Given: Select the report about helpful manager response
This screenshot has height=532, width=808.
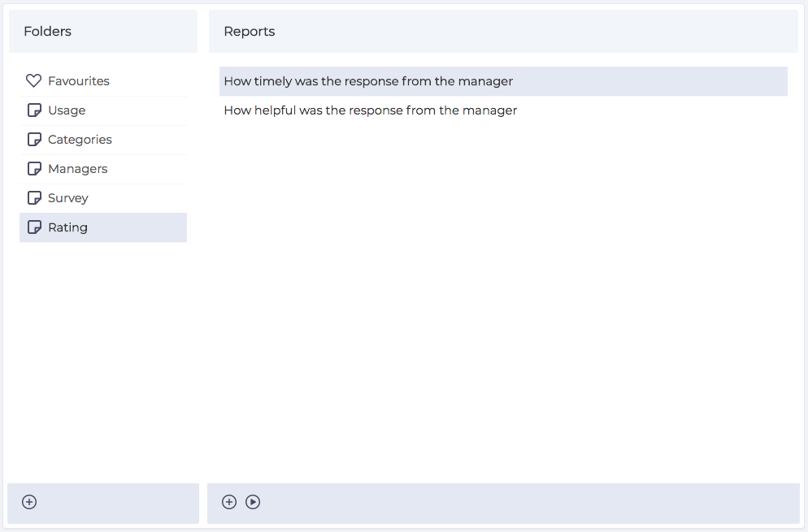Looking at the screenshot, I should click(371, 110).
